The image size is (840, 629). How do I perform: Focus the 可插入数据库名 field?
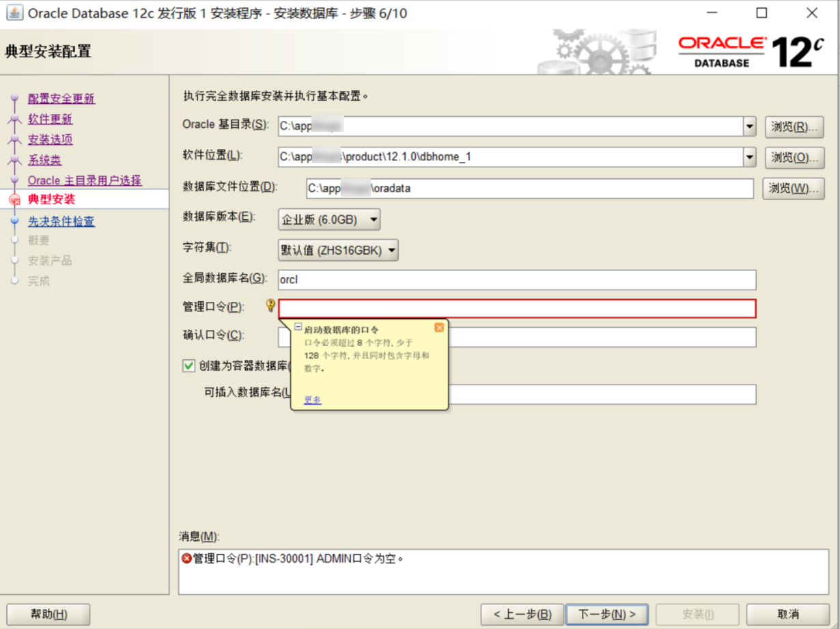click(x=602, y=394)
